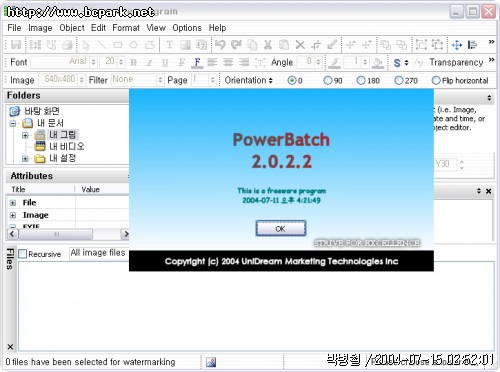The width and height of the screenshot is (500, 372).
Task: Click the align center text icon
Action: pyautogui.click(x=228, y=62)
